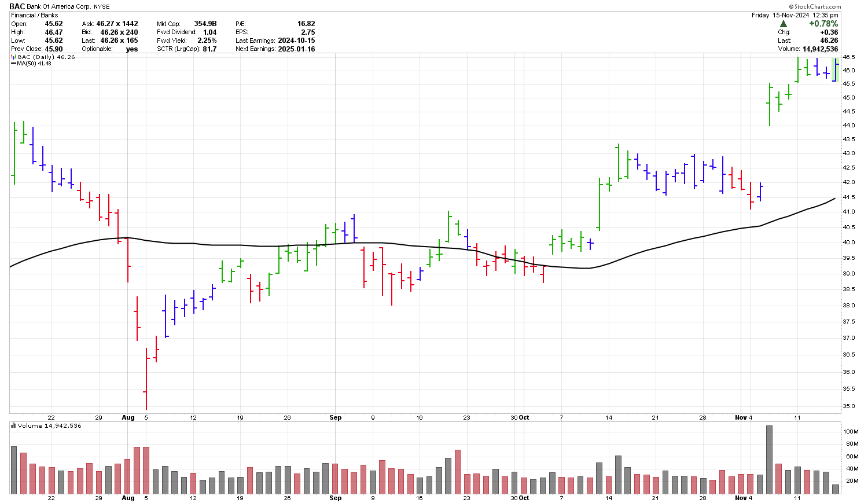The width and height of the screenshot is (868, 503).
Task: Click the Fwd Dividend value 1.04
Action: click(x=210, y=32)
